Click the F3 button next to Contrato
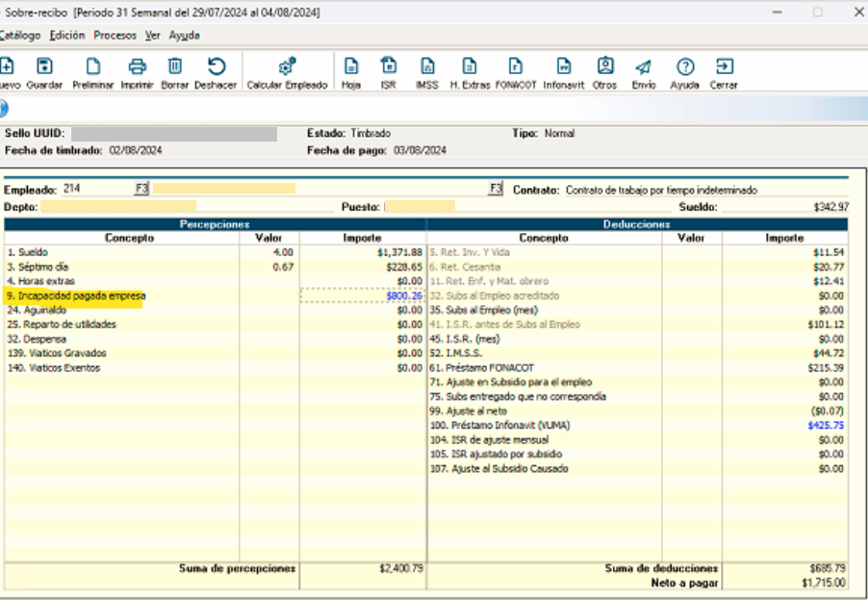This screenshot has width=868, height=600. click(x=496, y=189)
